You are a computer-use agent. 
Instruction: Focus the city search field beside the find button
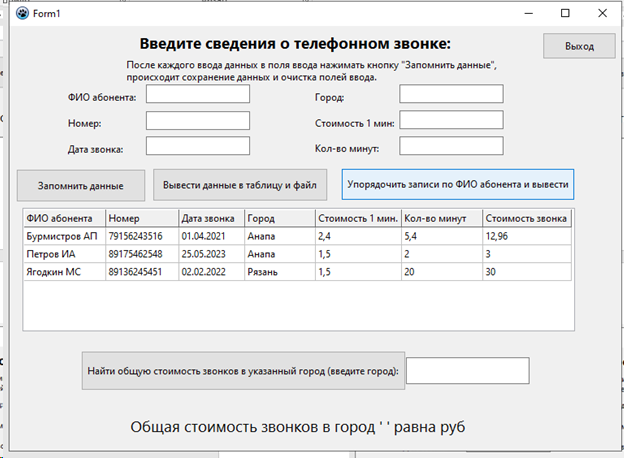point(467,370)
